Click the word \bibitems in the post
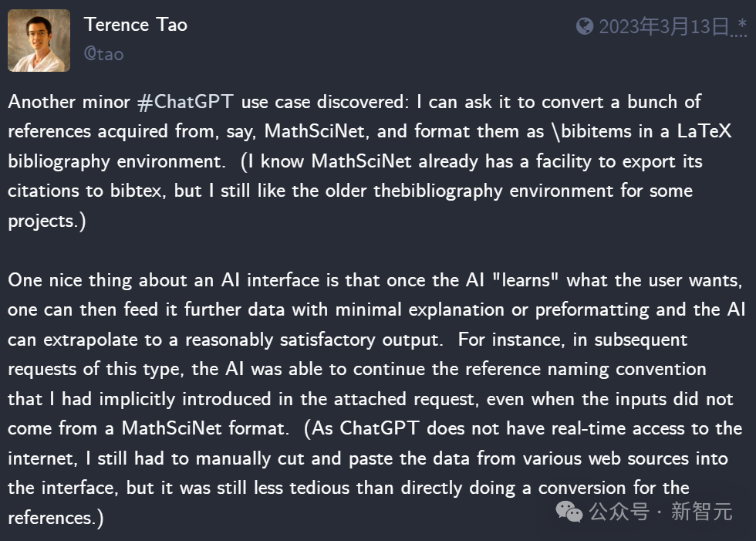 pyautogui.click(x=591, y=131)
